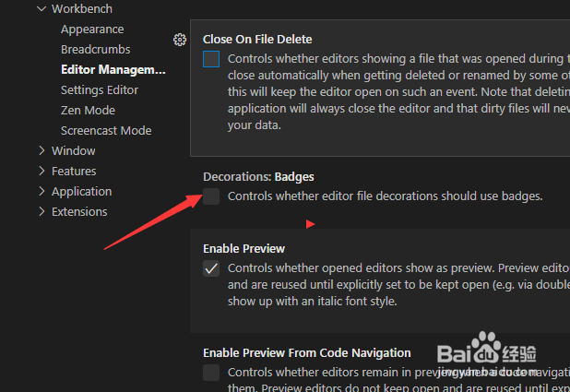The width and height of the screenshot is (570, 392).
Task: Open Appearance settings category
Action: 92,30
